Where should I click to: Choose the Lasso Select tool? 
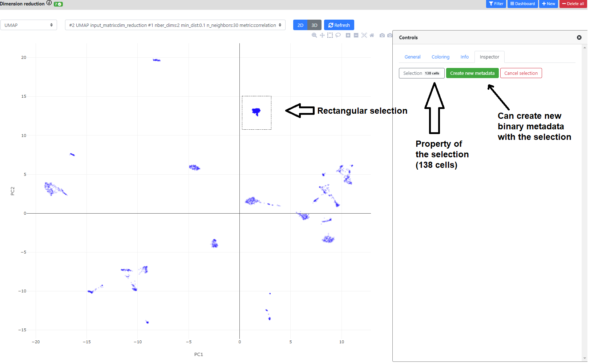[338, 35]
